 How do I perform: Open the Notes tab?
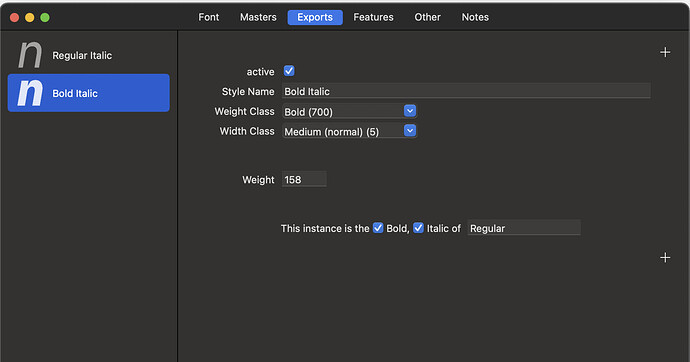[475, 17]
